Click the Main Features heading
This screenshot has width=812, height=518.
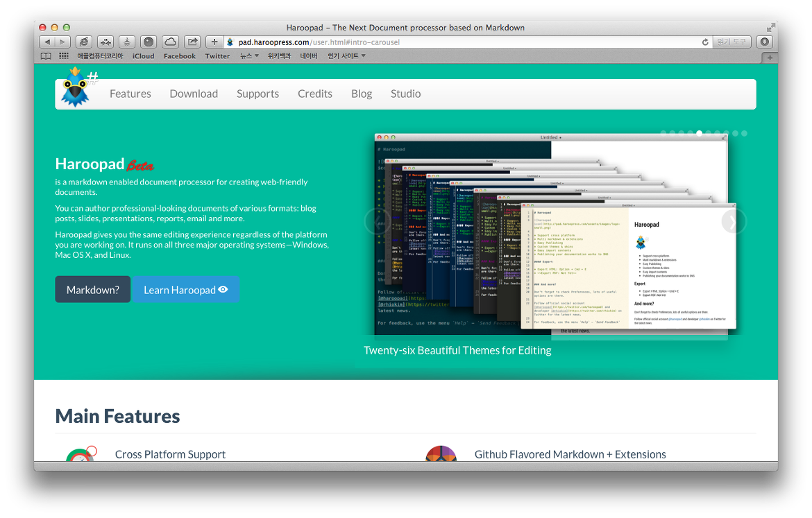(x=117, y=416)
